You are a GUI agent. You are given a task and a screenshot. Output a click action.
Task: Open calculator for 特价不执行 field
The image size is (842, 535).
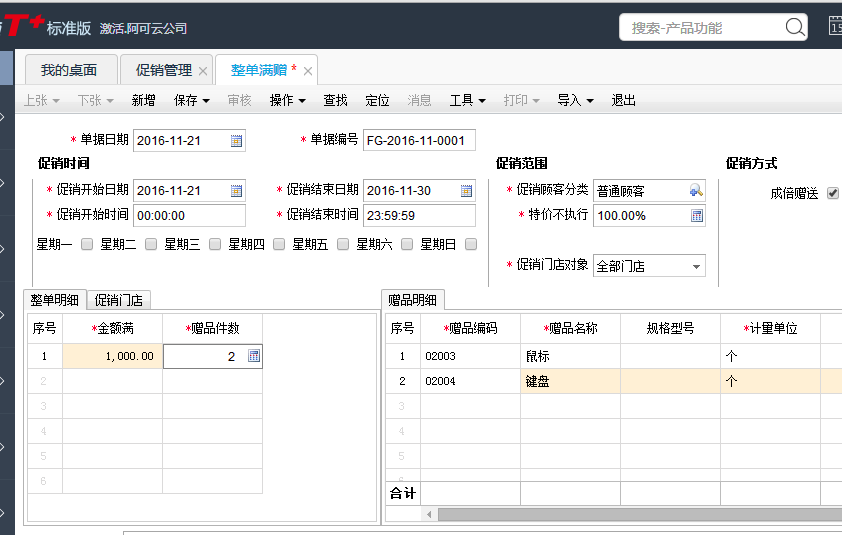tap(697, 216)
